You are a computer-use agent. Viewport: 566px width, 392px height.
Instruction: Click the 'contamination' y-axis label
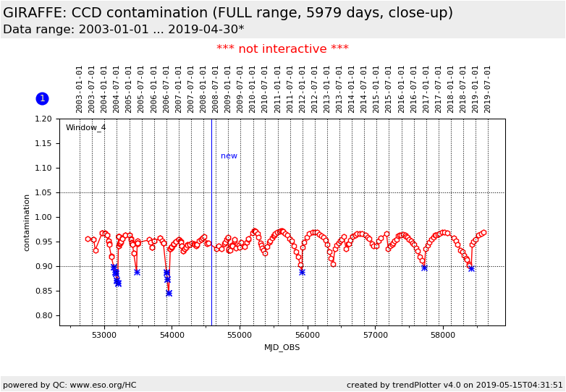pyautogui.click(x=27, y=222)
